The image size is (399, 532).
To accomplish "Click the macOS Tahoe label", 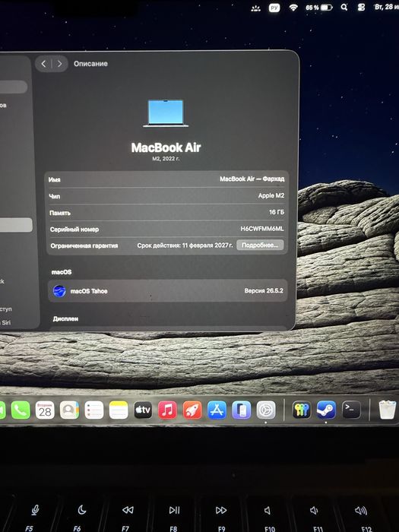I will [x=89, y=291].
